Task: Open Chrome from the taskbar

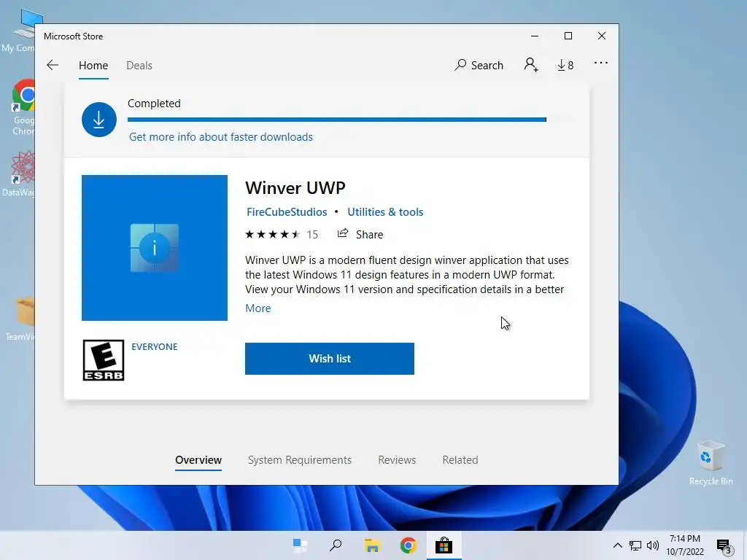Action: point(409,545)
